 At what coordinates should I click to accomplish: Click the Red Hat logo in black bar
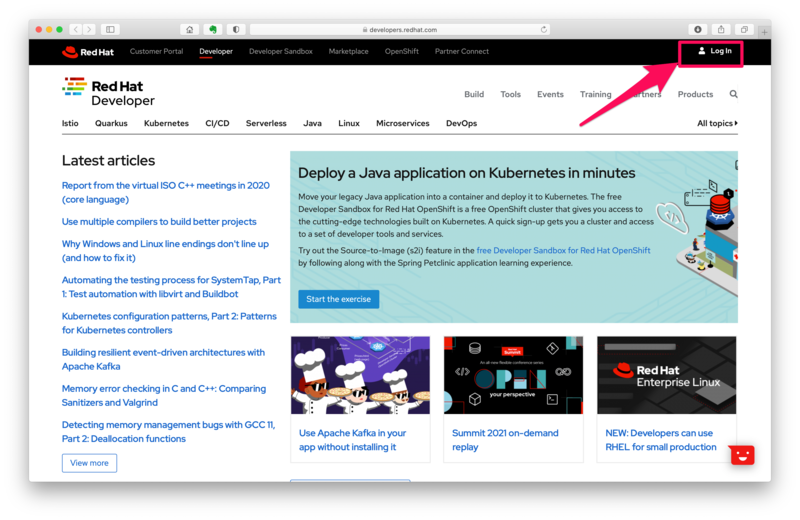pos(88,52)
